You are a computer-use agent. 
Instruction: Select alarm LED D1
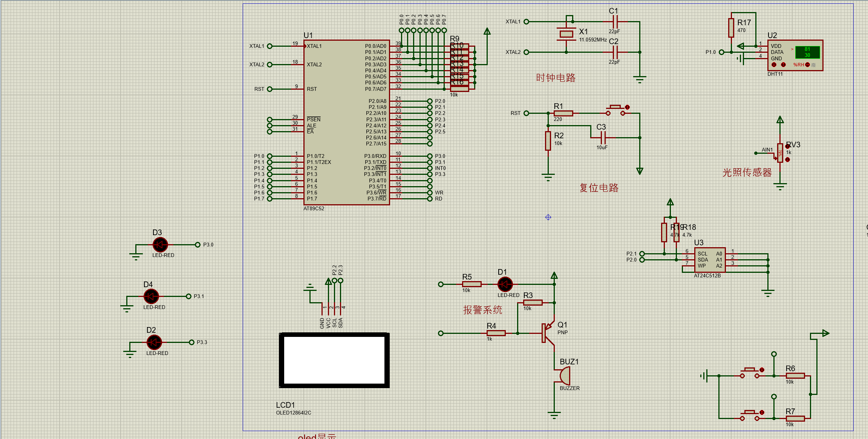(505, 285)
